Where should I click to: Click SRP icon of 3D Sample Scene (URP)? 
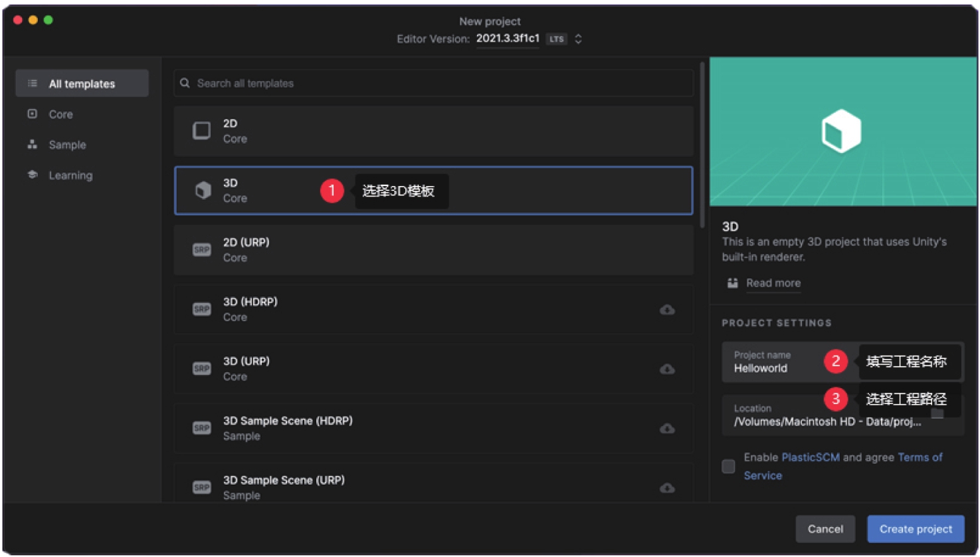tap(201, 487)
